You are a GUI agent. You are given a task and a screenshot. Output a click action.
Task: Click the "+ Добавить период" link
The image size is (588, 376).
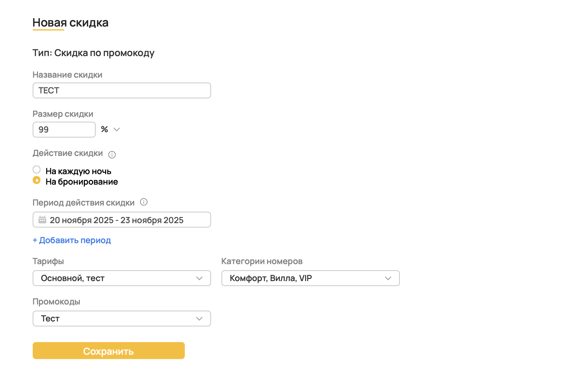click(72, 240)
